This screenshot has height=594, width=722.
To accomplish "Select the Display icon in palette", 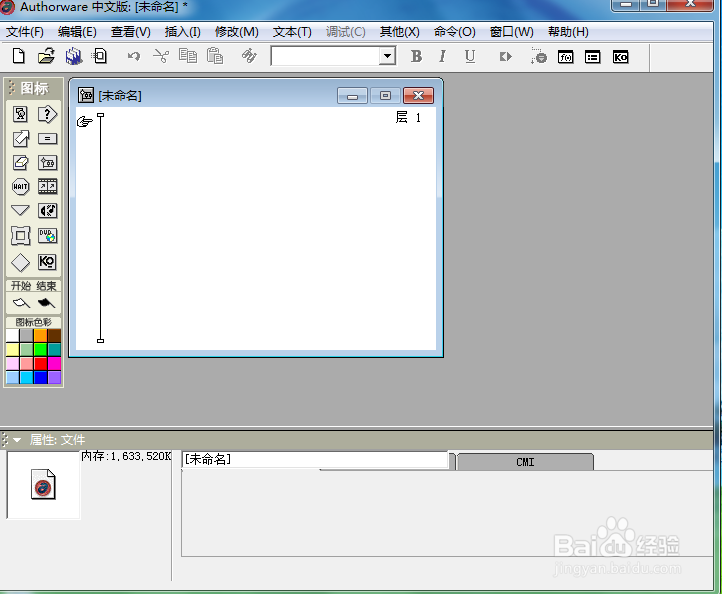I will [x=20, y=114].
